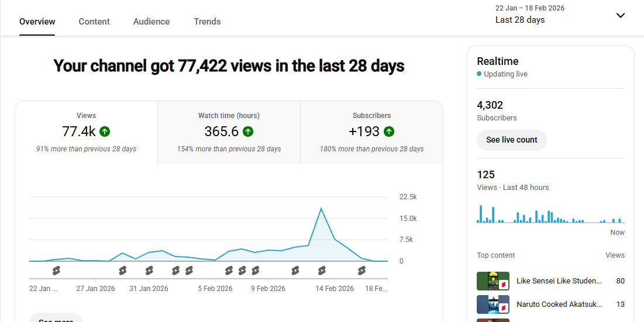Click the first Shorts marker on the chart timeline
This screenshot has width=644, height=322.
[x=56, y=271]
